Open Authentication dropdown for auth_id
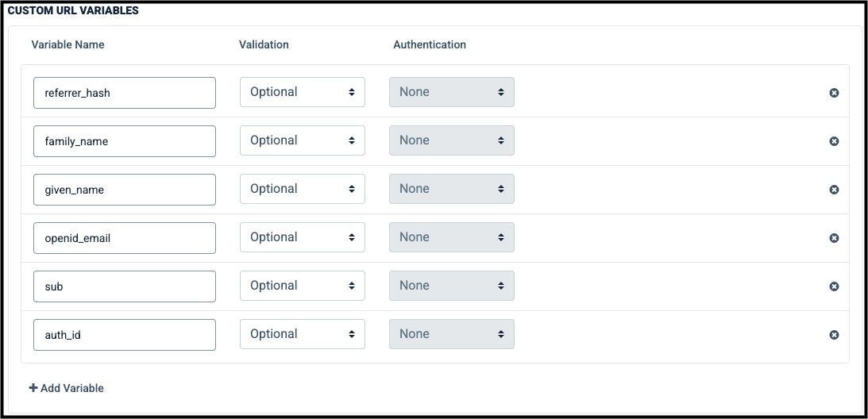 click(x=452, y=334)
